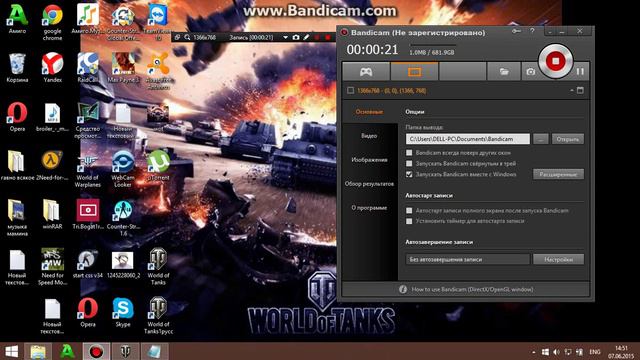The image size is (640, 360).
Task: Click the camera icon on recording bar
Action: point(296,37)
